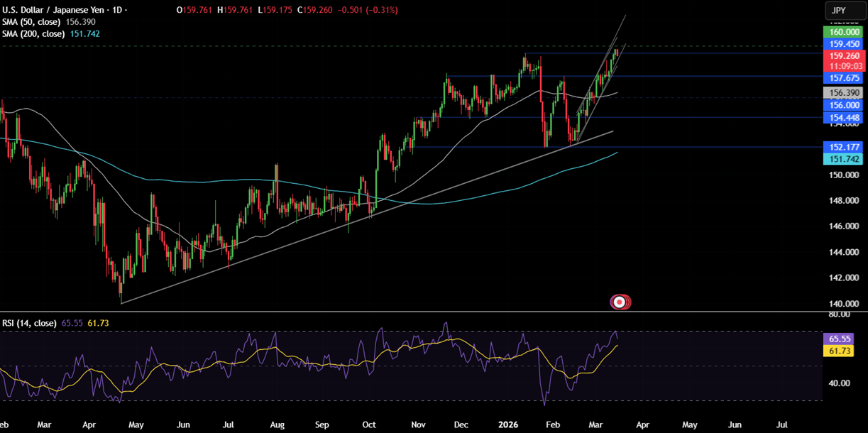
Task: Click the gray 156.390 SMA 50 price label
Action: (843, 92)
